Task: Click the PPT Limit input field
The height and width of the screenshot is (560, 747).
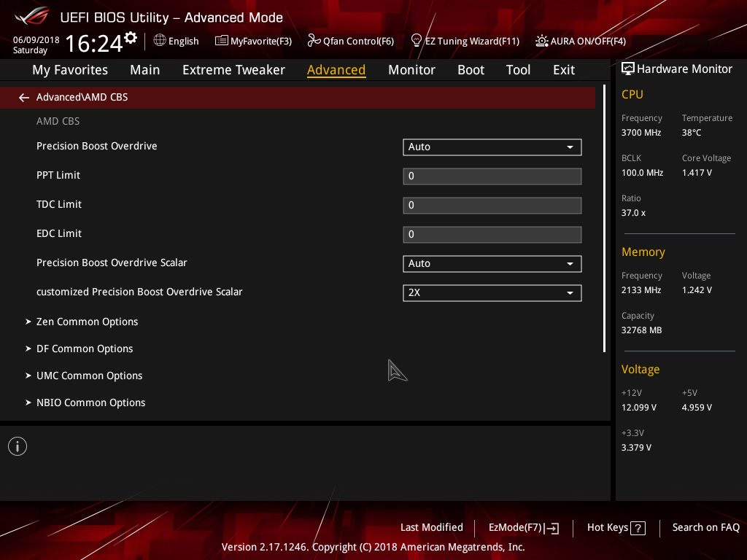Action: point(492,176)
